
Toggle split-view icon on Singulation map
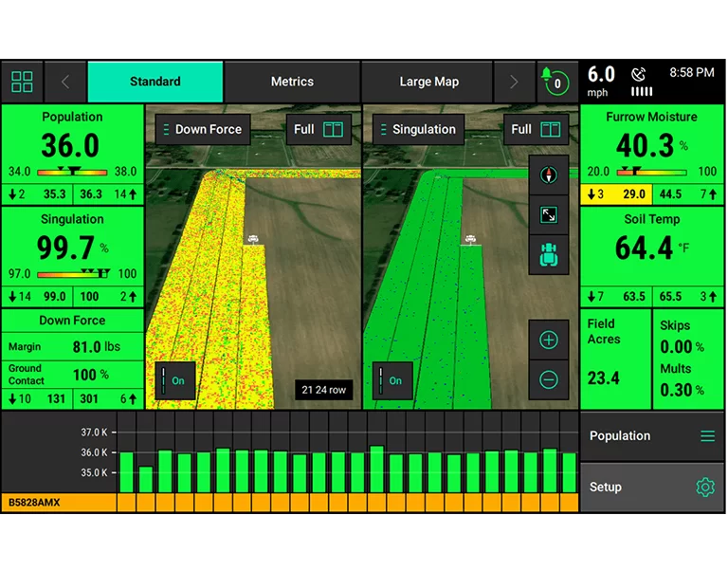(550, 129)
